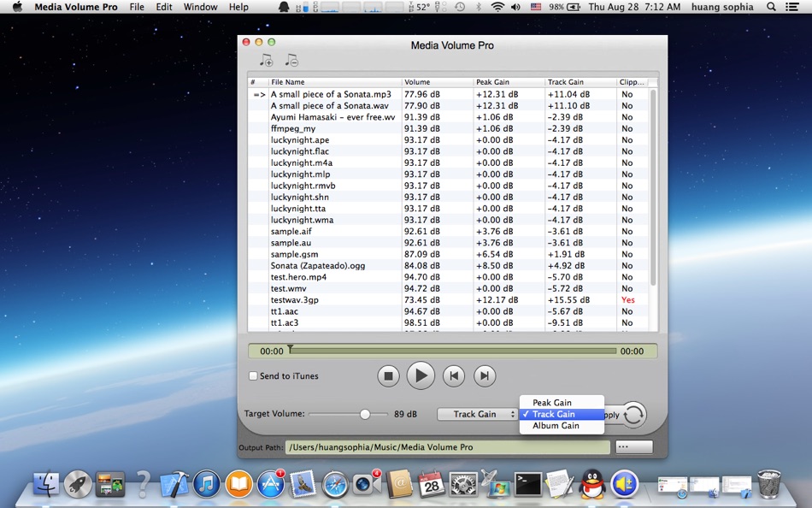Open the QQ penguin app in the Dock

592,484
